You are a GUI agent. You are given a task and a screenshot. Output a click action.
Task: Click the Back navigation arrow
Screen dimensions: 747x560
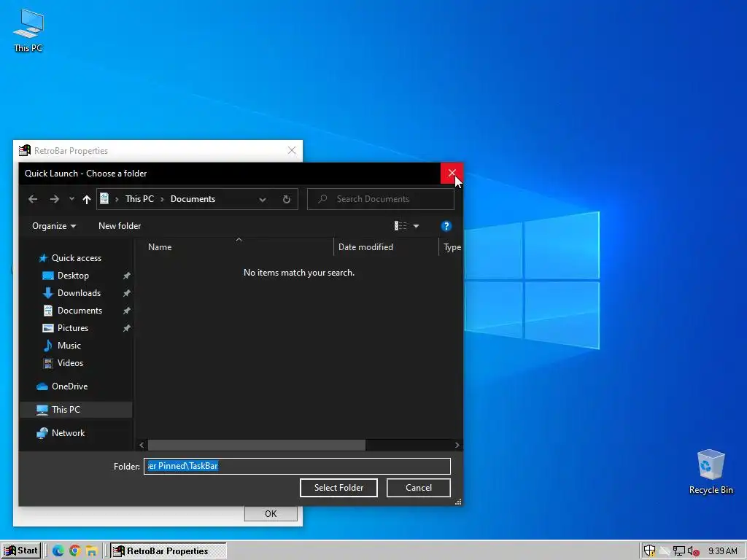click(x=33, y=199)
